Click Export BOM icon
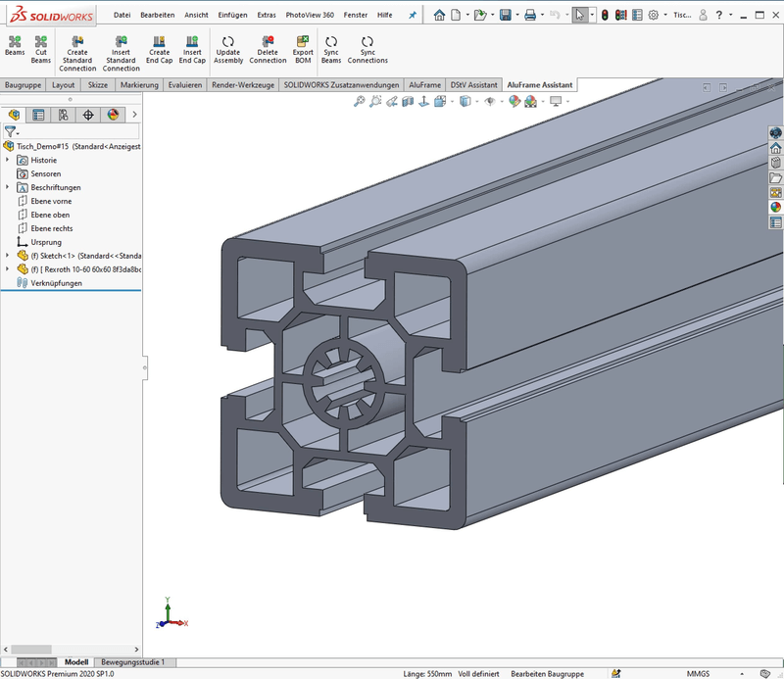 [304, 49]
